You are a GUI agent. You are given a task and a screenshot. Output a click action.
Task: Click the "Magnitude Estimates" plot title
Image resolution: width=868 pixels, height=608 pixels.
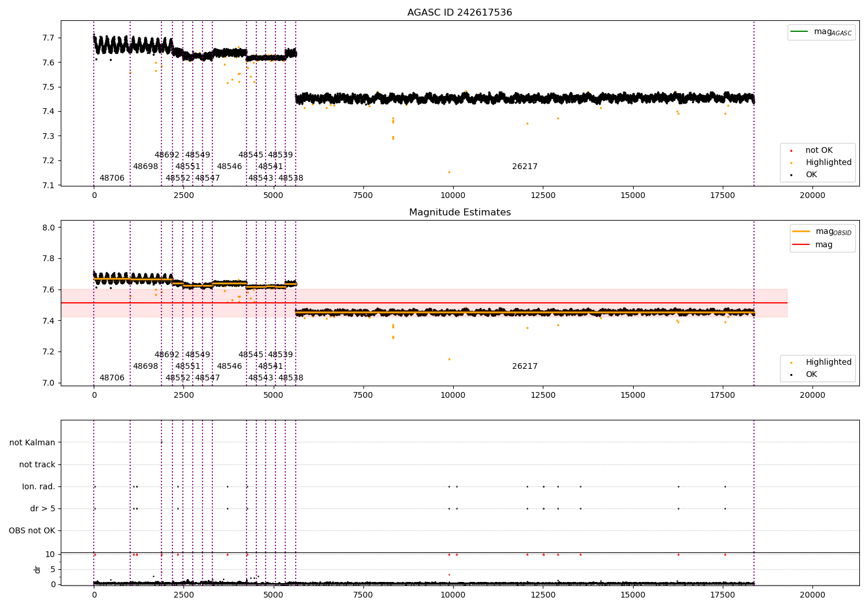click(x=459, y=213)
